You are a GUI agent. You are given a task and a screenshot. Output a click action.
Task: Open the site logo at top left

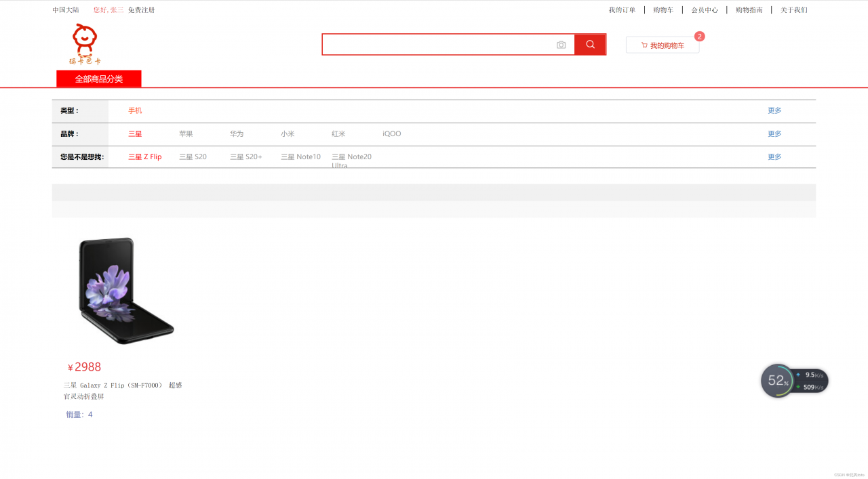pyautogui.click(x=85, y=44)
